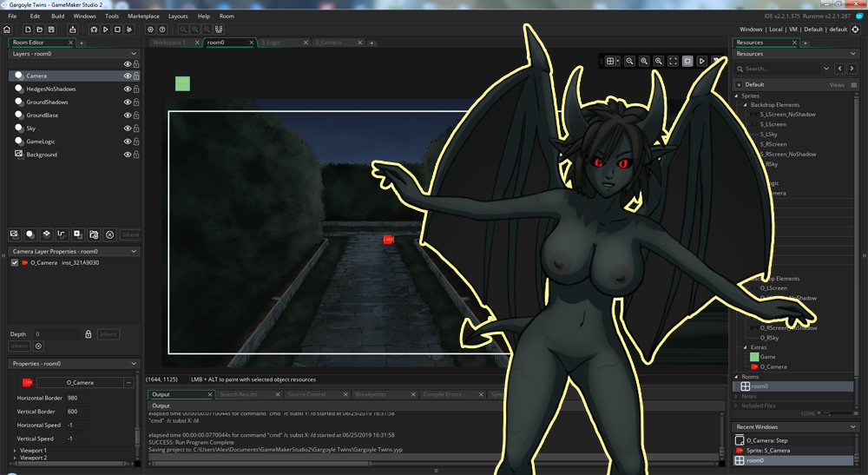Click the Depth input field
The image size is (868, 475).
point(56,334)
